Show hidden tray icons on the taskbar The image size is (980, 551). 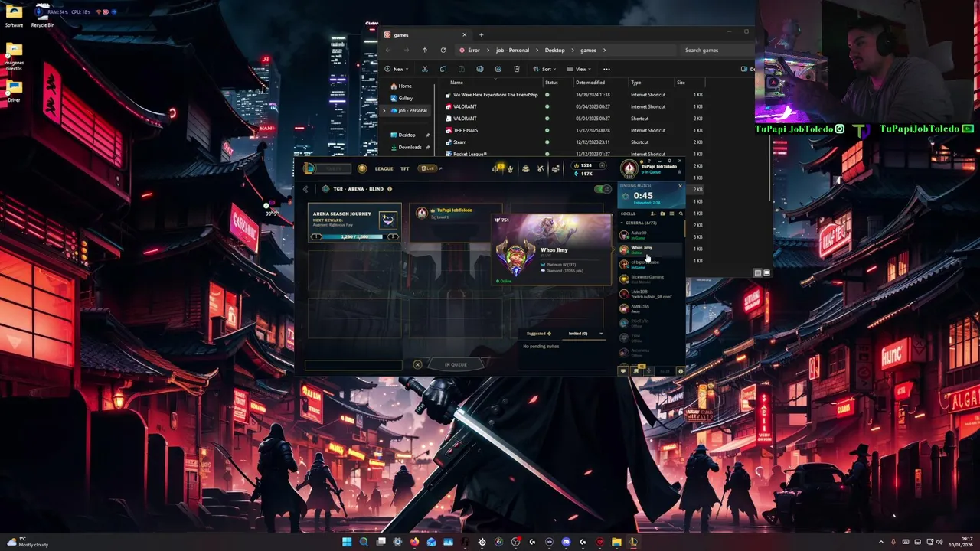point(880,542)
